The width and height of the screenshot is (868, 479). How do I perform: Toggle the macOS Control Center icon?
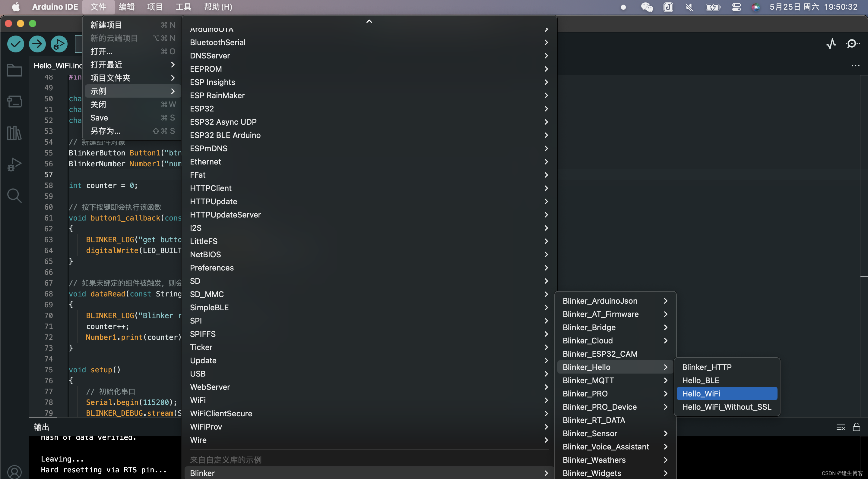(x=736, y=7)
